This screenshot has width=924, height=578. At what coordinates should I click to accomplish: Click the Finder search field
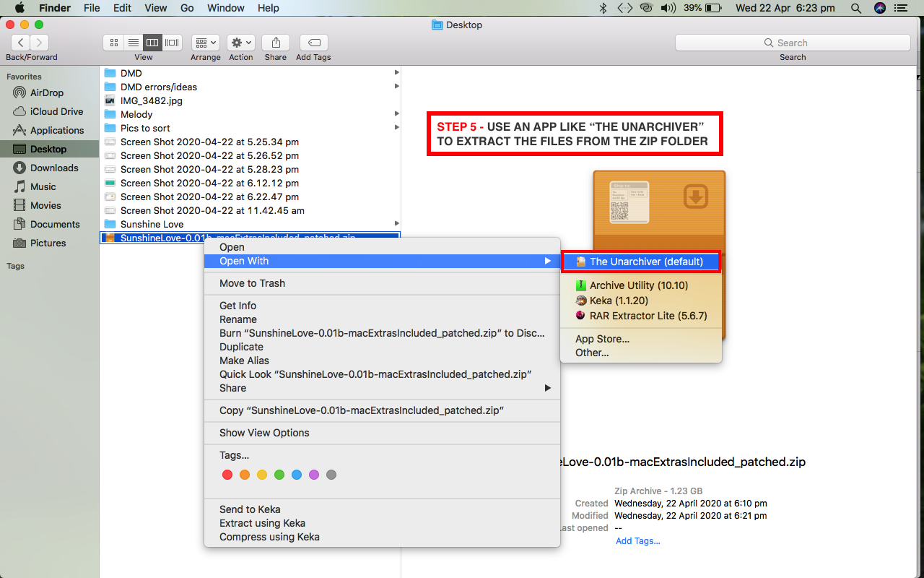coord(793,43)
